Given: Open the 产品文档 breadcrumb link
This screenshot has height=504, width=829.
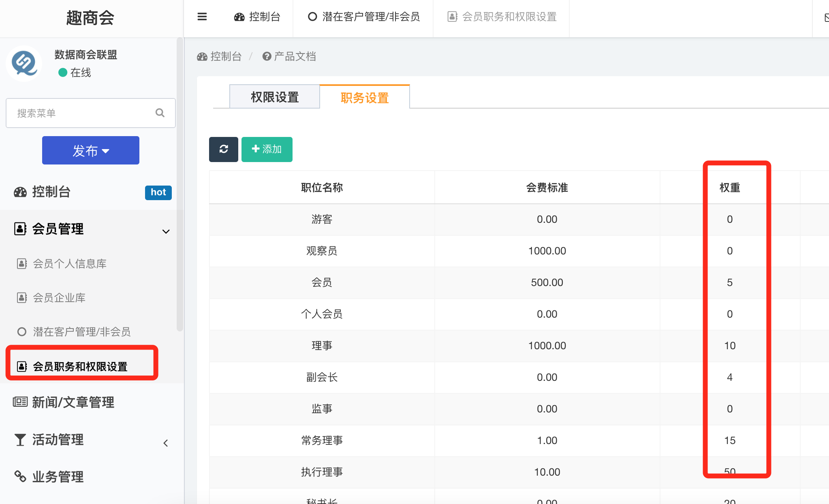Looking at the screenshot, I should click(x=289, y=56).
